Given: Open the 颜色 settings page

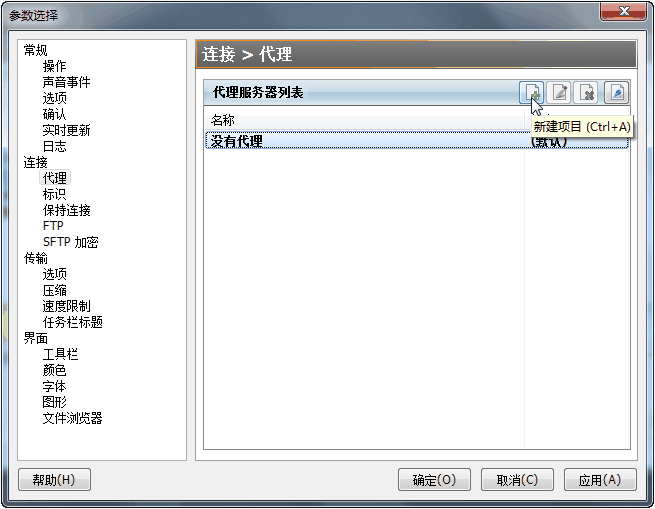Looking at the screenshot, I should tap(54, 370).
